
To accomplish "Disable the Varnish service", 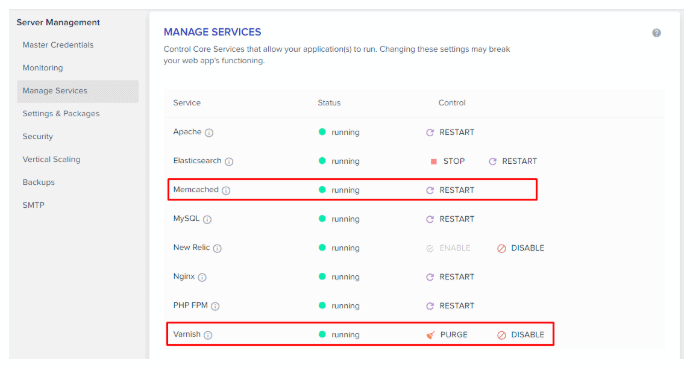I will point(521,335).
